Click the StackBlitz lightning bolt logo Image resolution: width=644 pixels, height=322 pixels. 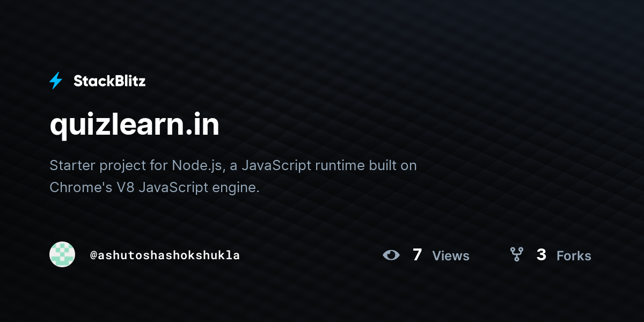(56, 81)
